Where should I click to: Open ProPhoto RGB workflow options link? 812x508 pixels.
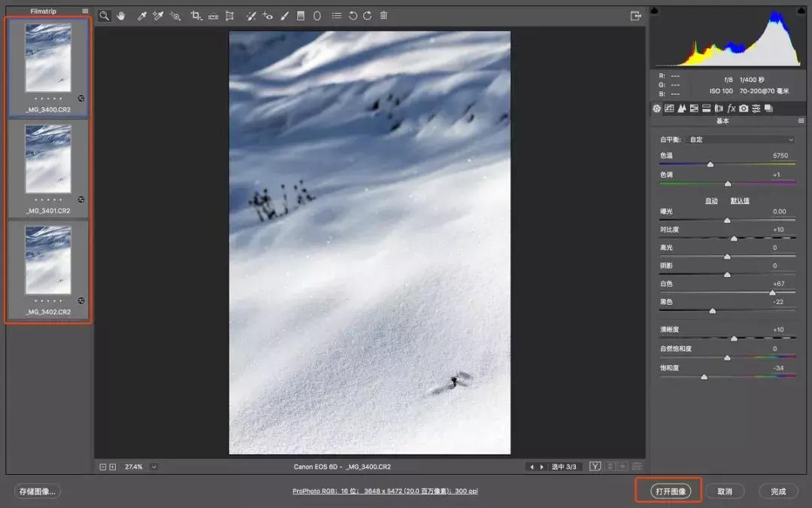[x=385, y=491]
